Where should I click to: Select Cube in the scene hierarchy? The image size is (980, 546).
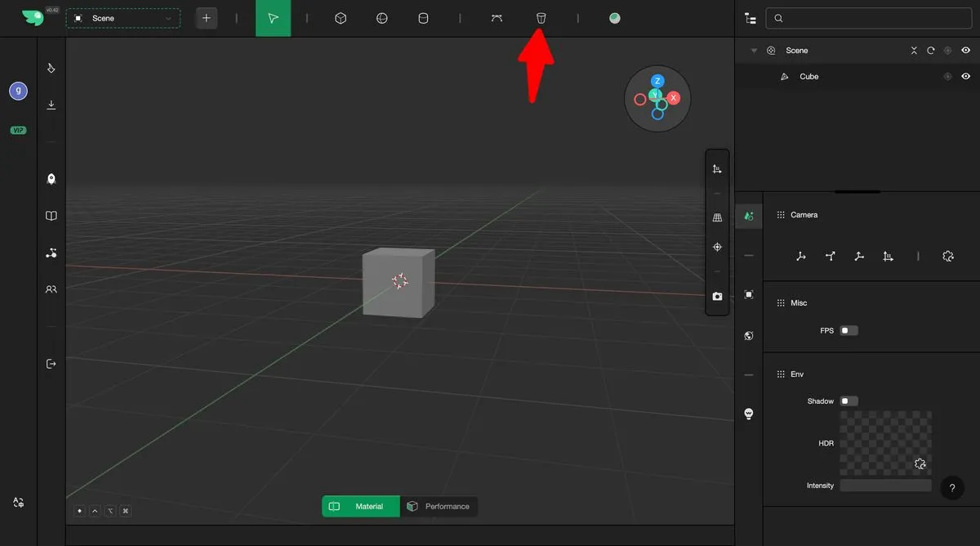[x=808, y=77]
